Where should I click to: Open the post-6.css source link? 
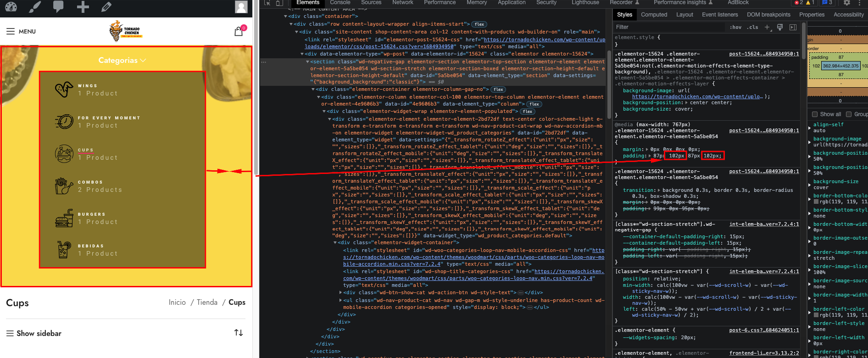[x=764, y=330]
